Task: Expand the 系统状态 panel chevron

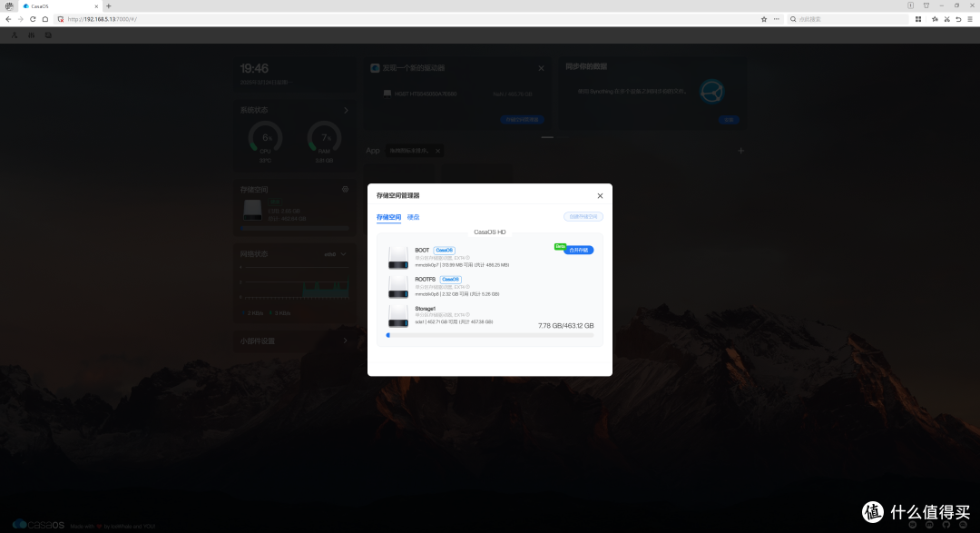Action: [347, 110]
